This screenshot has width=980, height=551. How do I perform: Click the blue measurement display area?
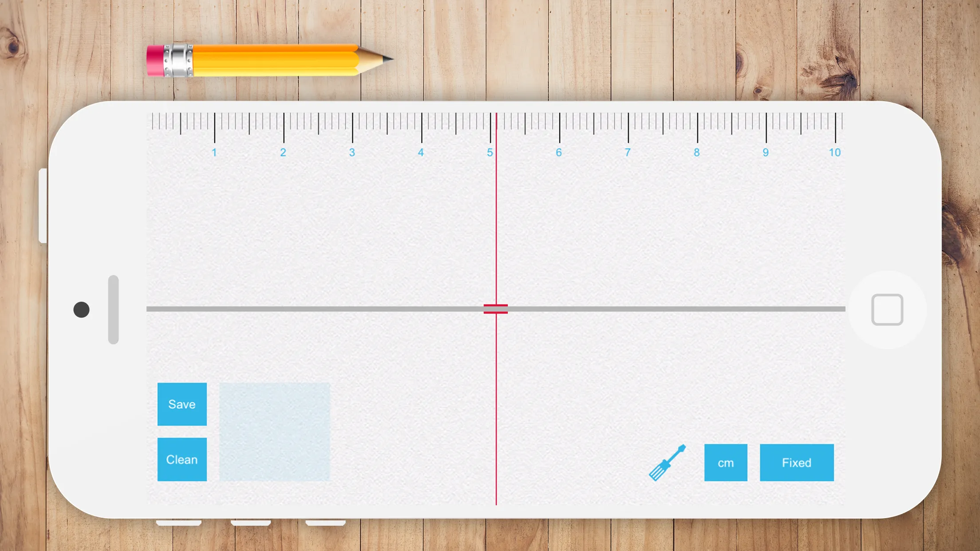pyautogui.click(x=274, y=431)
